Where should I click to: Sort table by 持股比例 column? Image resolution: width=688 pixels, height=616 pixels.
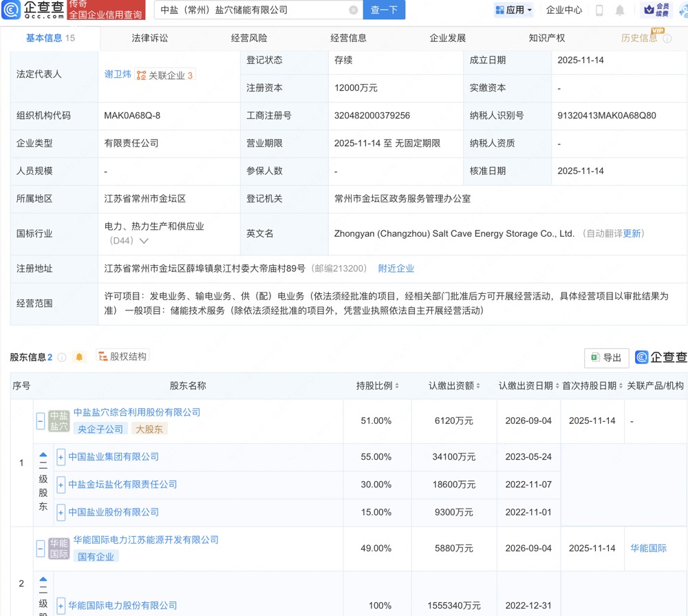[397, 386]
